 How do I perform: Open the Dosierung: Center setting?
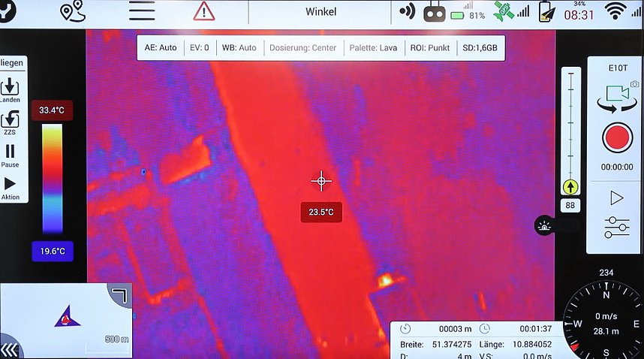tap(302, 47)
